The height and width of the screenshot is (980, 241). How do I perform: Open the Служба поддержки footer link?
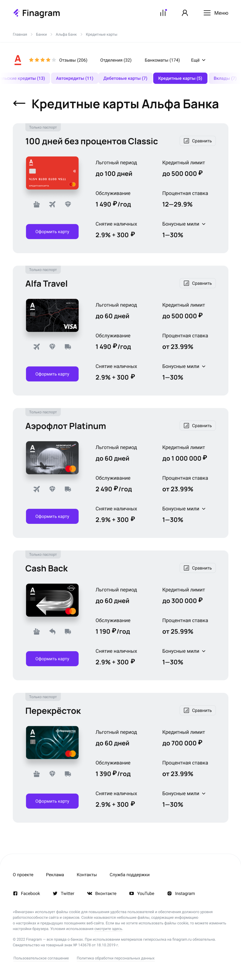[x=130, y=874]
